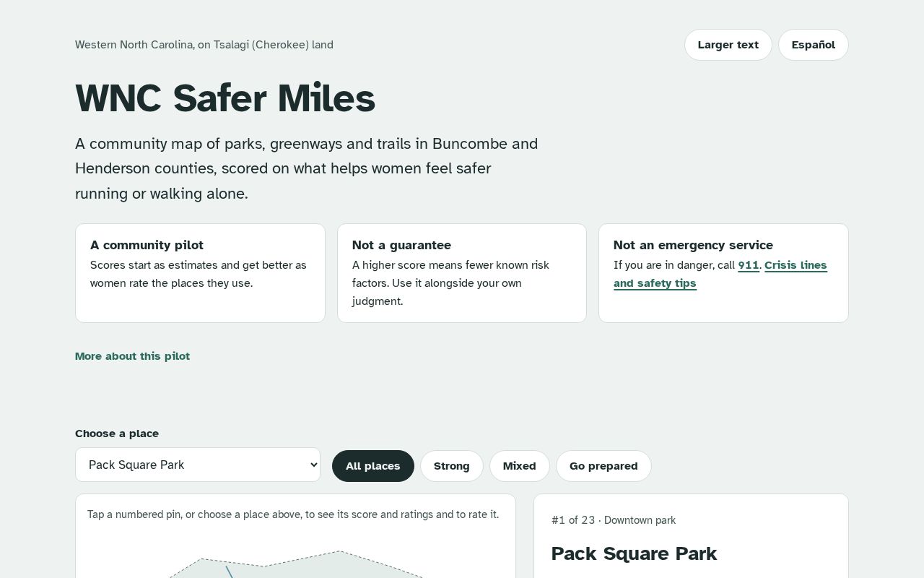This screenshot has width=924, height=578.
Task: Click the Pack Square Park heading
Action: click(x=634, y=553)
